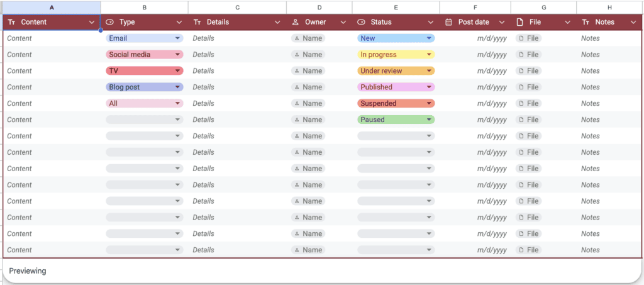This screenshot has width=644, height=285.
Task: Click the Name chip in the Suspended row
Action: pyautogui.click(x=308, y=103)
